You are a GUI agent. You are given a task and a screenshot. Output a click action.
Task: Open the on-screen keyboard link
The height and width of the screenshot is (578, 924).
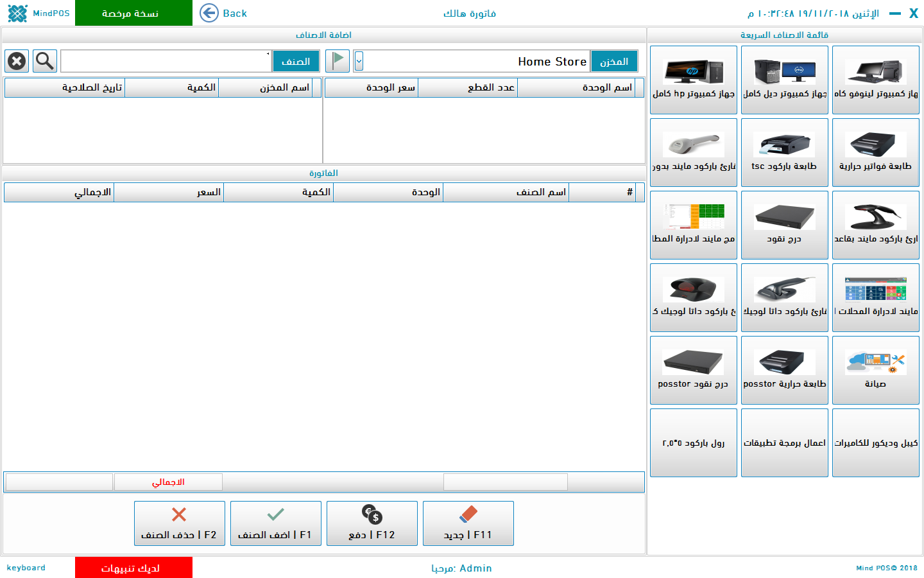coord(26,568)
